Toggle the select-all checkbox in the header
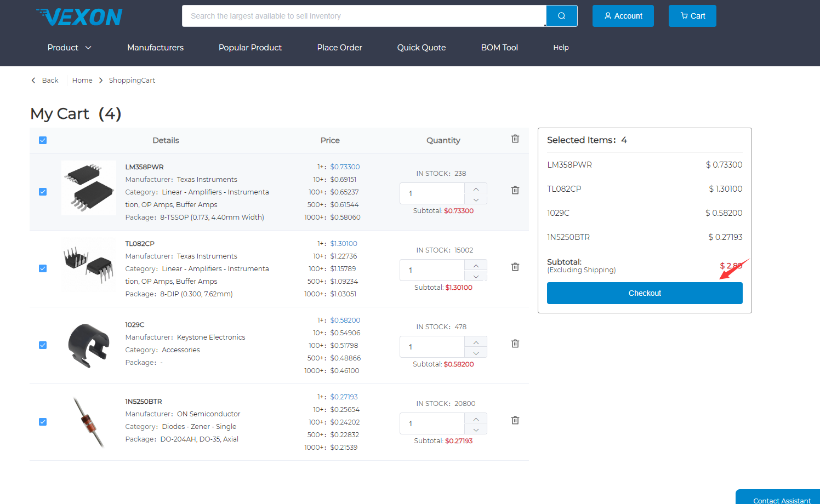The width and height of the screenshot is (820, 504). (x=43, y=140)
